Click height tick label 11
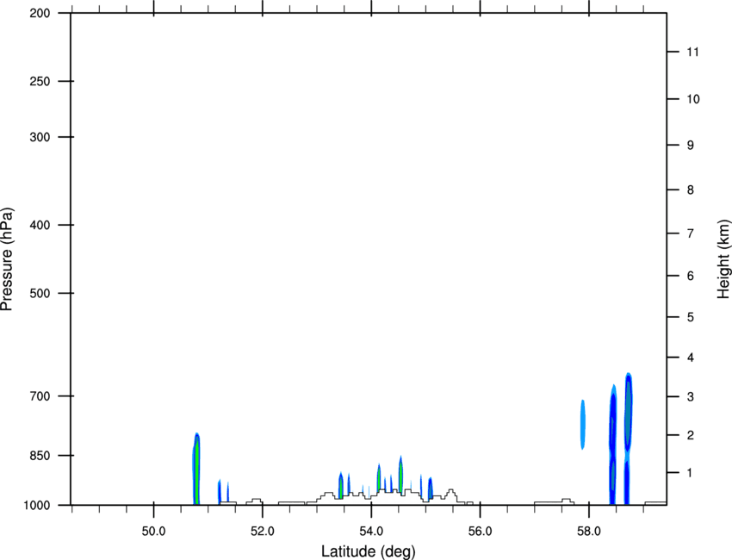Viewport: 732px width, 560px height. tap(693, 52)
